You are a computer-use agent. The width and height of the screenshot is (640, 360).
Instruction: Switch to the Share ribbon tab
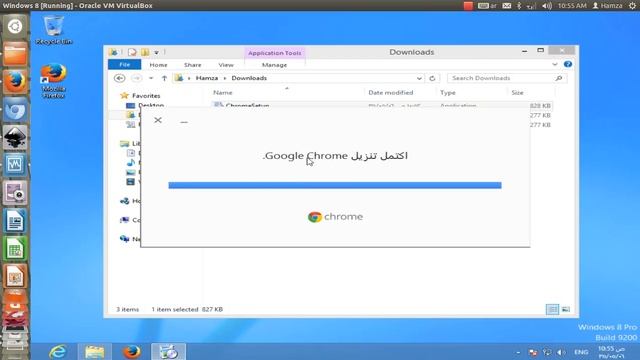[x=192, y=65]
